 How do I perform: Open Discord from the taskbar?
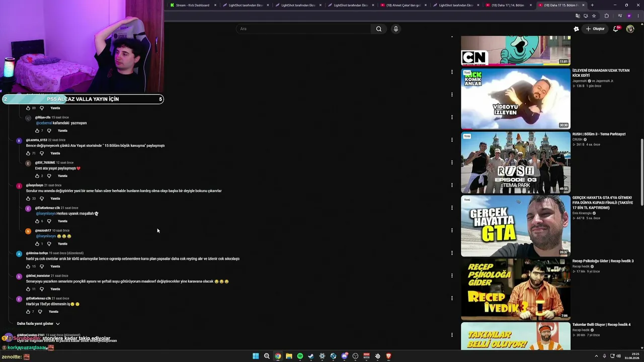(345, 356)
